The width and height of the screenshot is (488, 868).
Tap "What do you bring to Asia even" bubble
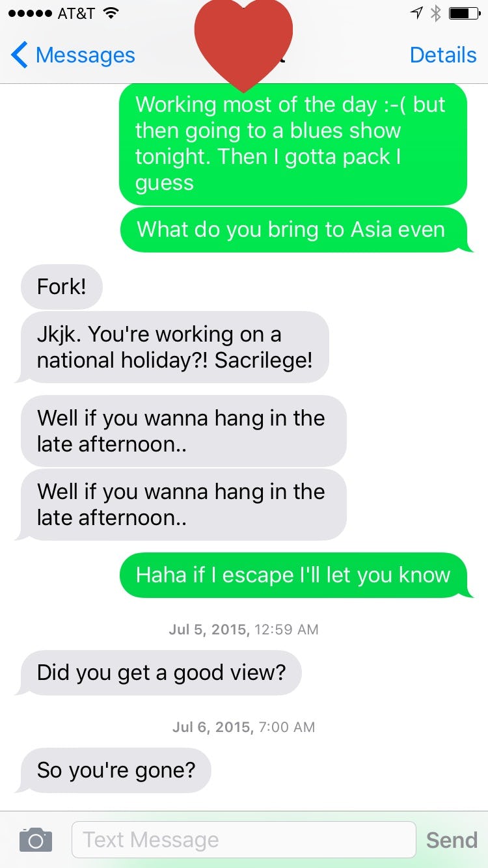point(294,230)
